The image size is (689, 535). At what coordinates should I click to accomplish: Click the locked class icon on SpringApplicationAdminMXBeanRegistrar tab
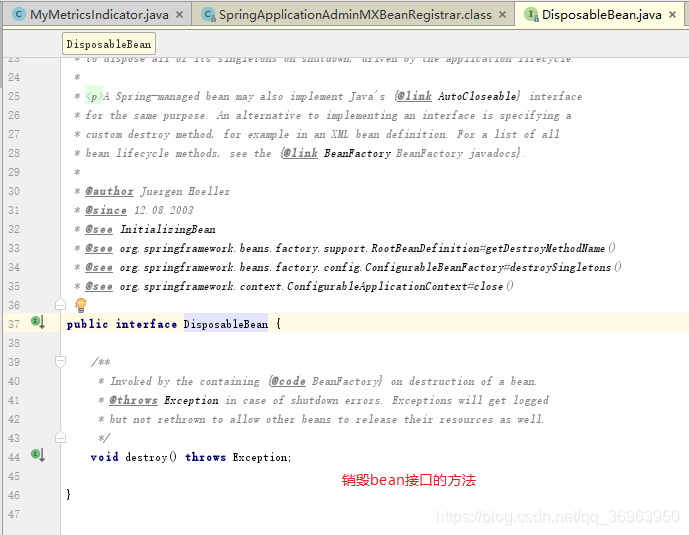point(208,14)
